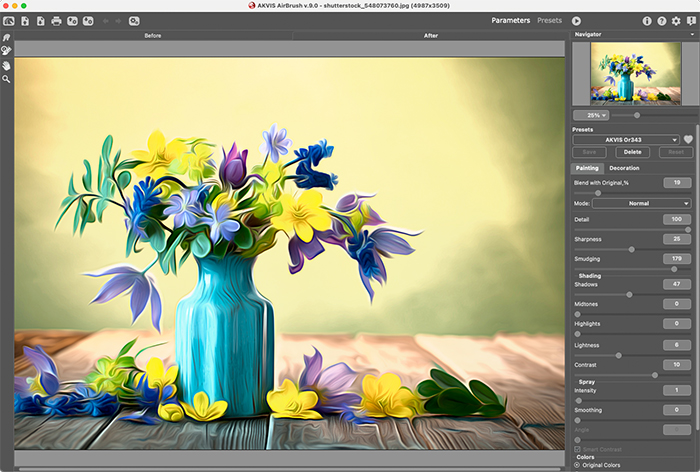Add preset to favorites heart icon
Screen dimensions: 700x472
pyautogui.click(x=688, y=139)
